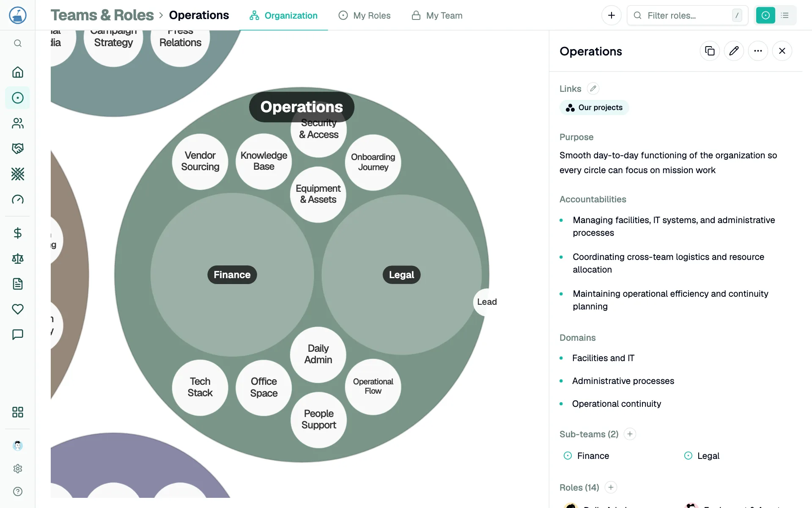The width and height of the screenshot is (812, 508).
Task: Open the Organization tab
Action: tap(284, 16)
